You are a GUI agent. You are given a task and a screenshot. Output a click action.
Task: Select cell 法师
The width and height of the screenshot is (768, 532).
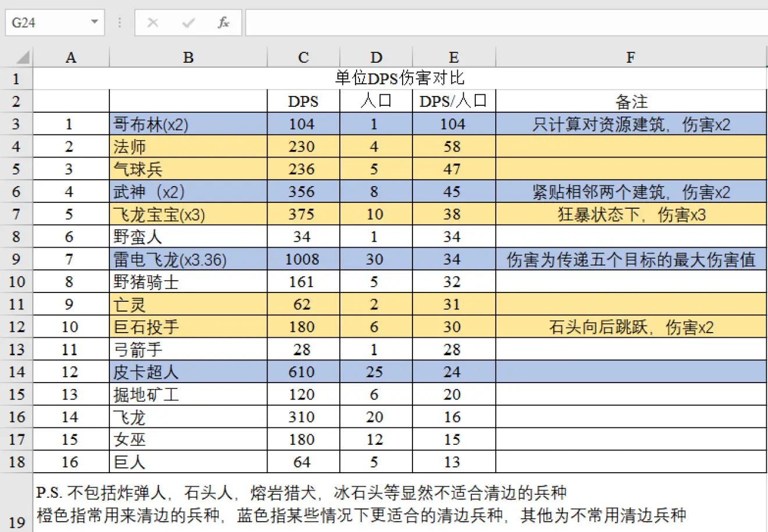[x=188, y=147]
